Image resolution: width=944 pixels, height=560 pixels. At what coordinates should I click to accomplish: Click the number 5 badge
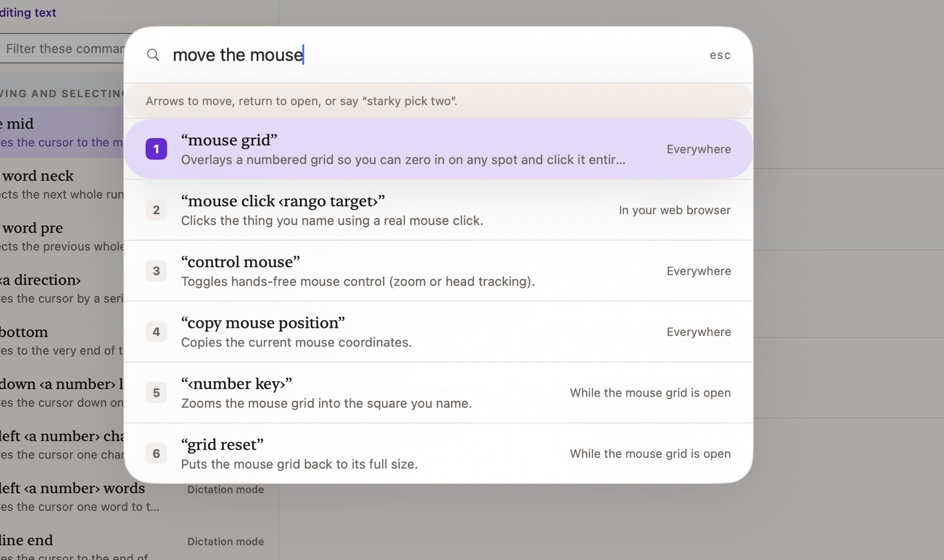click(x=156, y=393)
